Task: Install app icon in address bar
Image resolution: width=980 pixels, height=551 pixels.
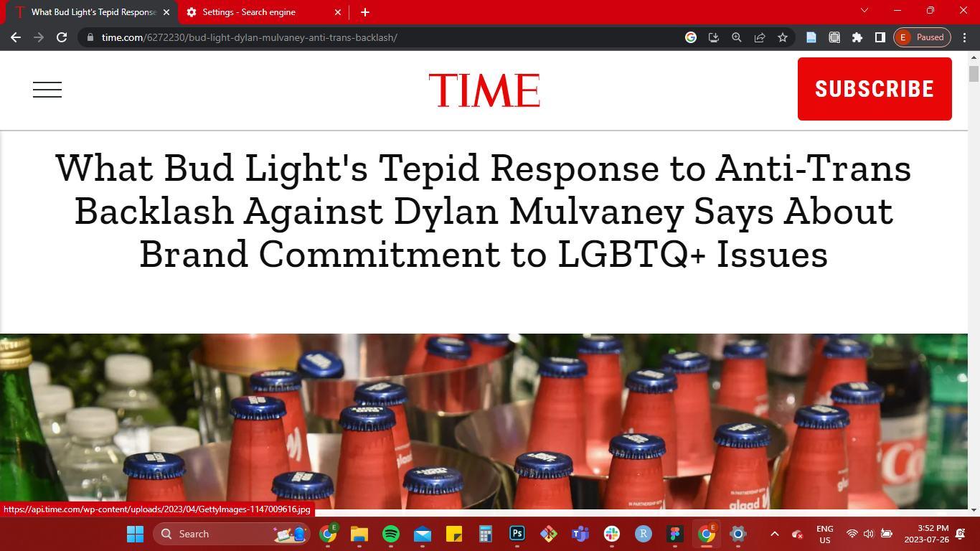Action: coord(714,37)
